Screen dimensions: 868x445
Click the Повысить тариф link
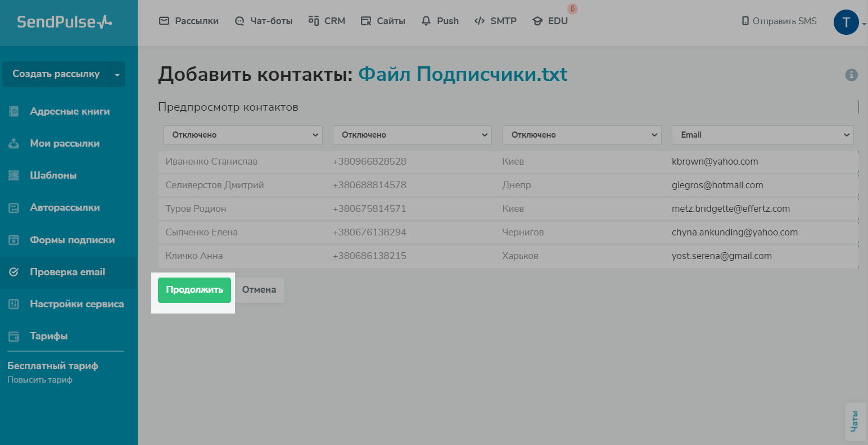point(40,380)
